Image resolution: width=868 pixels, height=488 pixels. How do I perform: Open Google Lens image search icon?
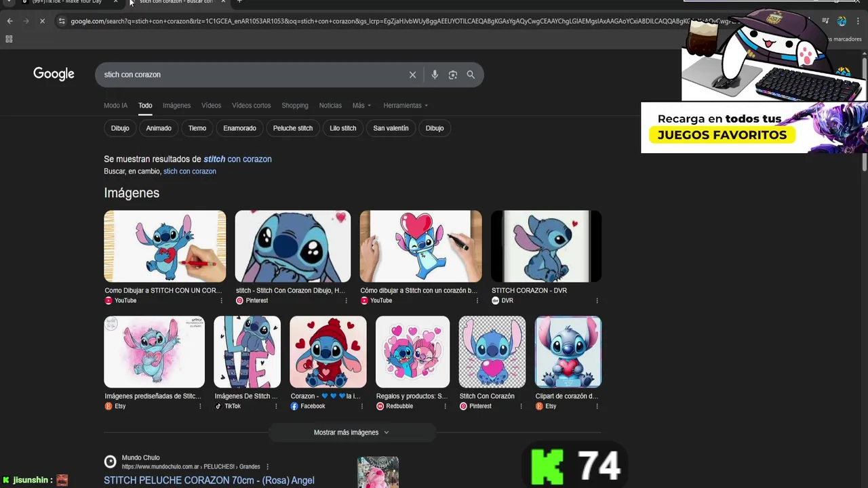[453, 75]
